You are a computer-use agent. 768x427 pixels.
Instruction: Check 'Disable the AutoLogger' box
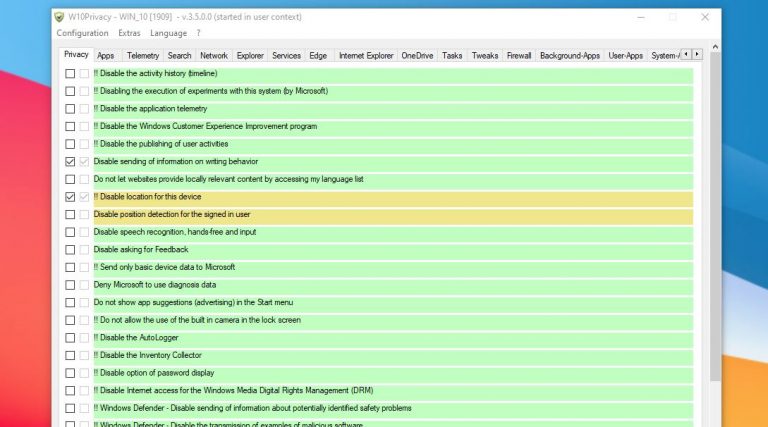click(70, 338)
